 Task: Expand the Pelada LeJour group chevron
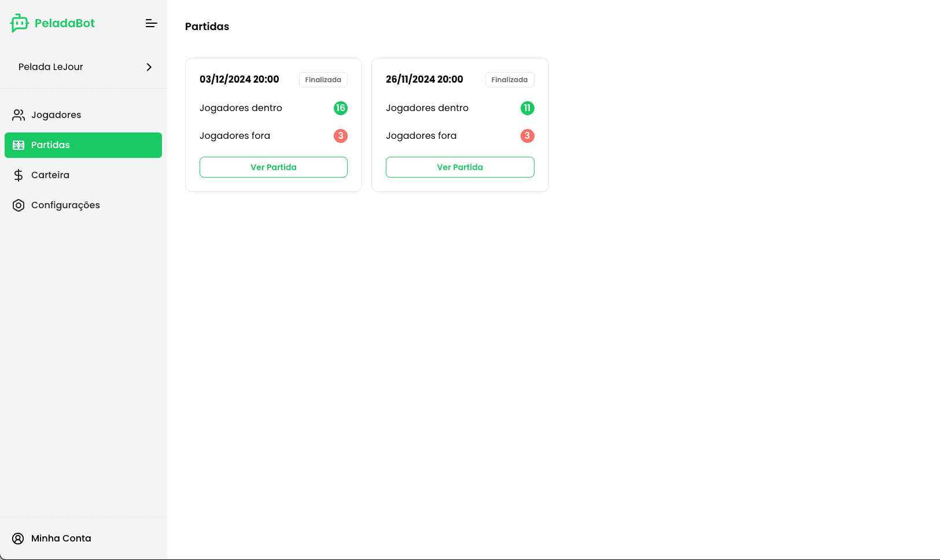pyautogui.click(x=149, y=67)
